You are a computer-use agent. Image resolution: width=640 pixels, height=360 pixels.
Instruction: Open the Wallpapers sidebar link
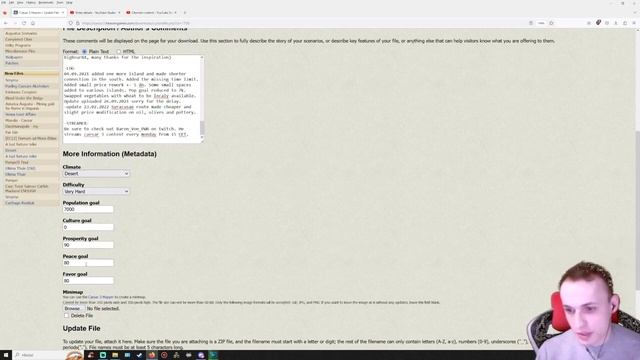[x=14, y=57]
